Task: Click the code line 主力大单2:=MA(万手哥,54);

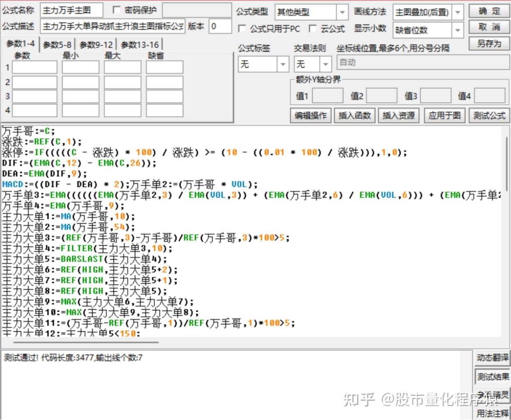Action: pos(69,227)
